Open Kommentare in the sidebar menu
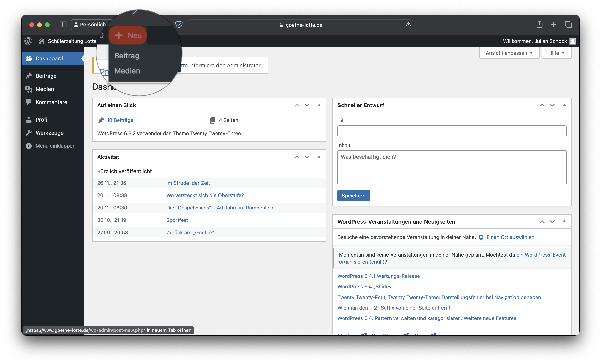 tap(51, 102)
